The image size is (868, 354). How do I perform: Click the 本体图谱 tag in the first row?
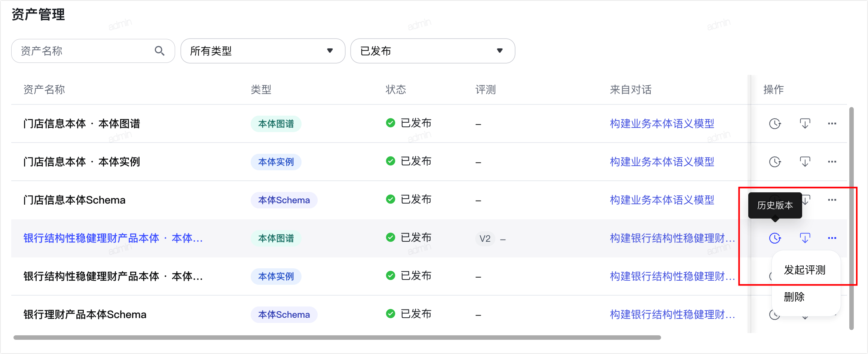coord(276,124)
